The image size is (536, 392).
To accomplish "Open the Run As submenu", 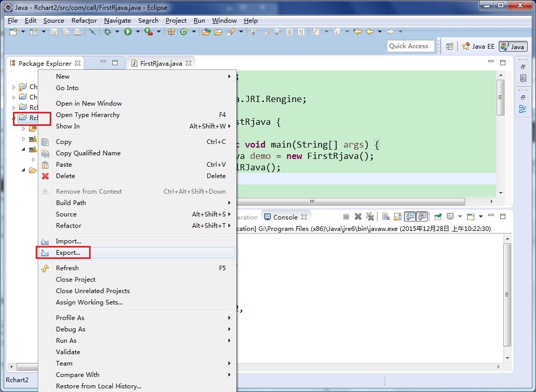I will coord(136,340).
